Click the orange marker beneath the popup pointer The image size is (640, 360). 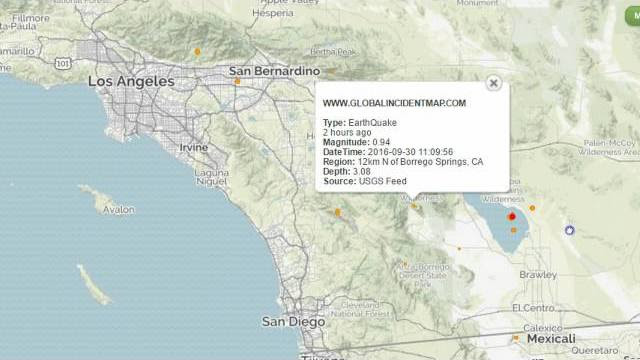pyautogui.click(x=413, y=206)
